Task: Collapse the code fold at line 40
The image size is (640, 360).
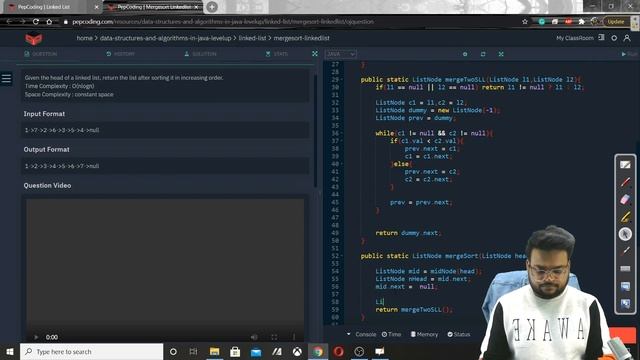Action: click(342, 164)
